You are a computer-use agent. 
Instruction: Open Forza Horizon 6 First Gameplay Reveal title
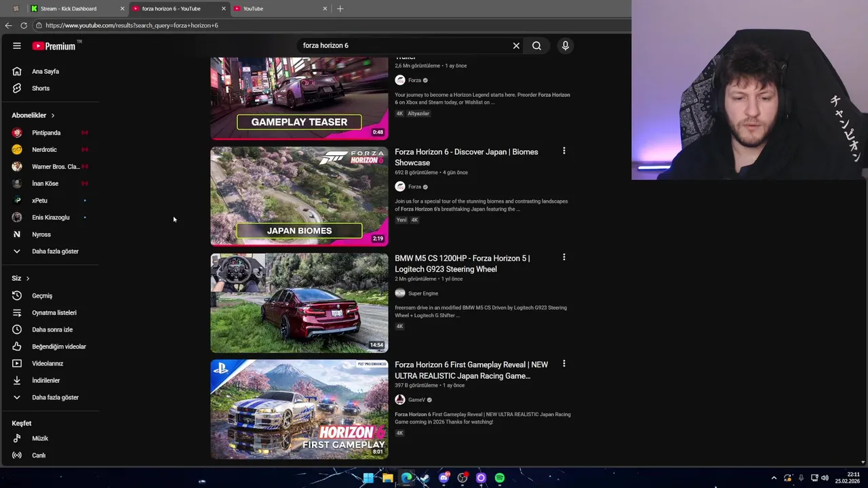[471, 370]
